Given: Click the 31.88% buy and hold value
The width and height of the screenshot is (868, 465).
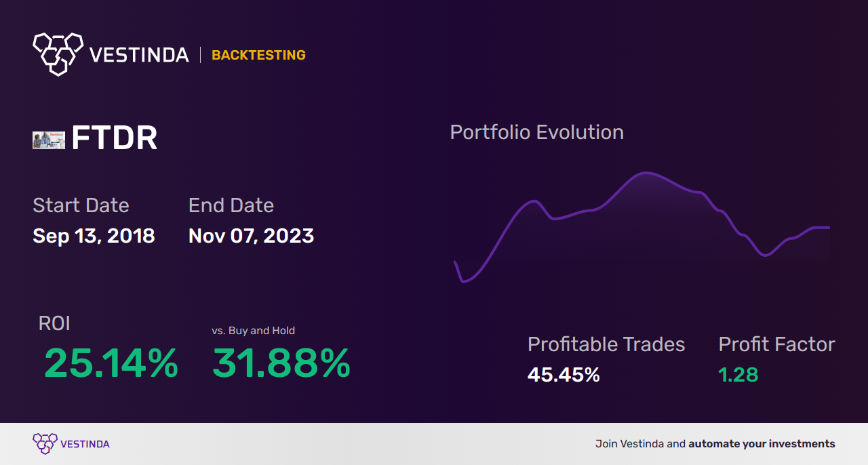Looking at the screenshot, I should 281,363.
